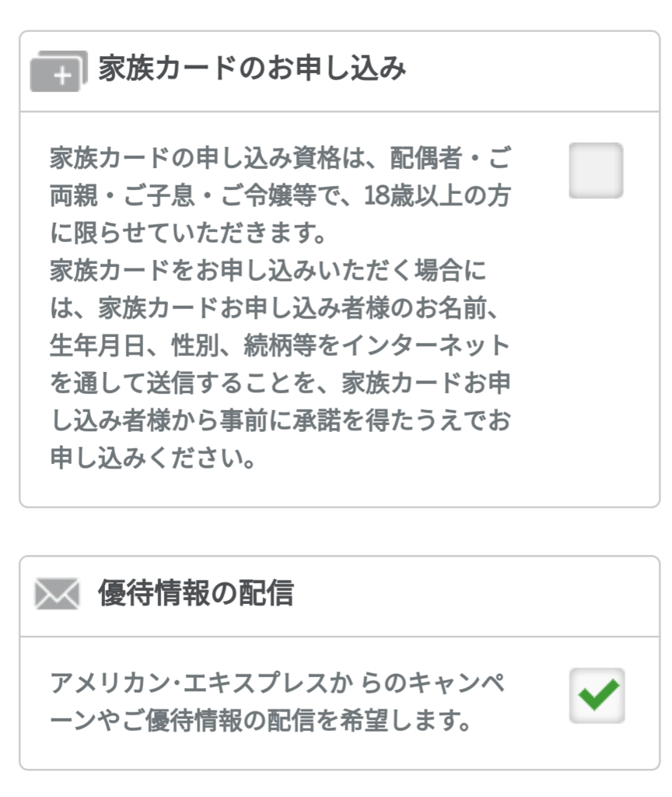Click the line starting 生年月日、性別、続柄等
The image size is (672, 797).
click(x=280, y=346)
